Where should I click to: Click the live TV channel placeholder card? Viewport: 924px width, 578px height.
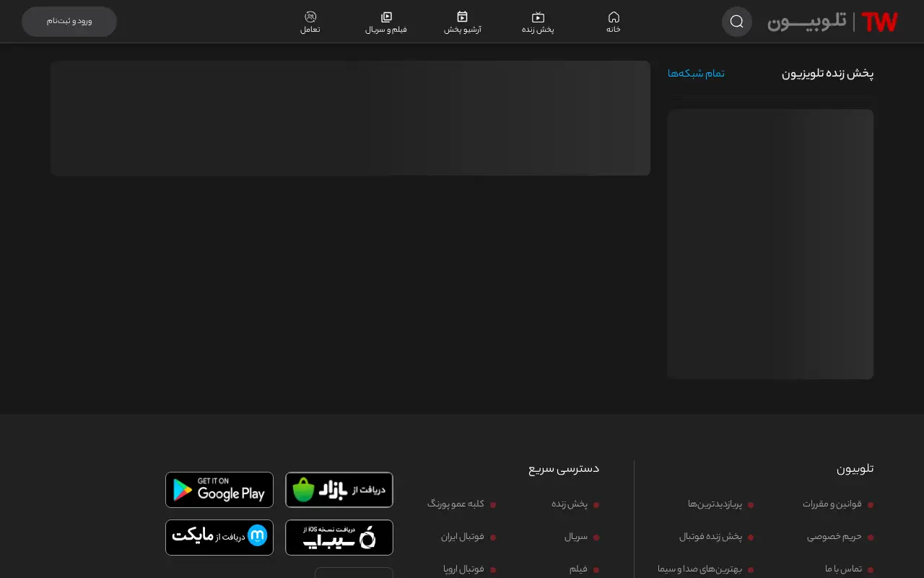770,244
